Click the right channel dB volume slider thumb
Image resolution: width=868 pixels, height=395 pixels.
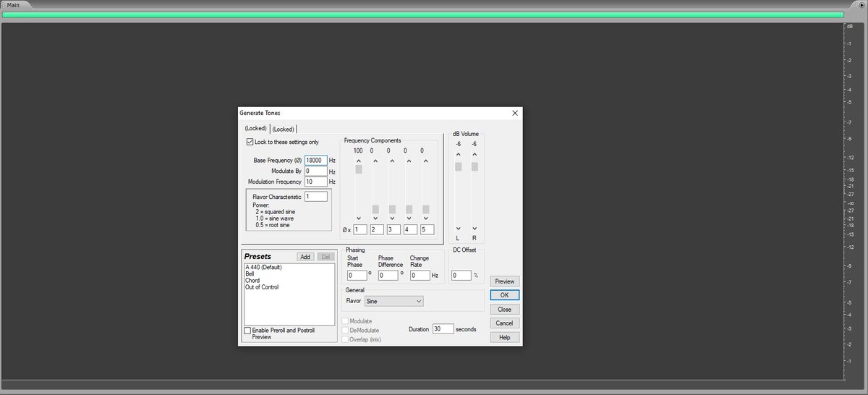pyautogui.click(x=475, y=167)
